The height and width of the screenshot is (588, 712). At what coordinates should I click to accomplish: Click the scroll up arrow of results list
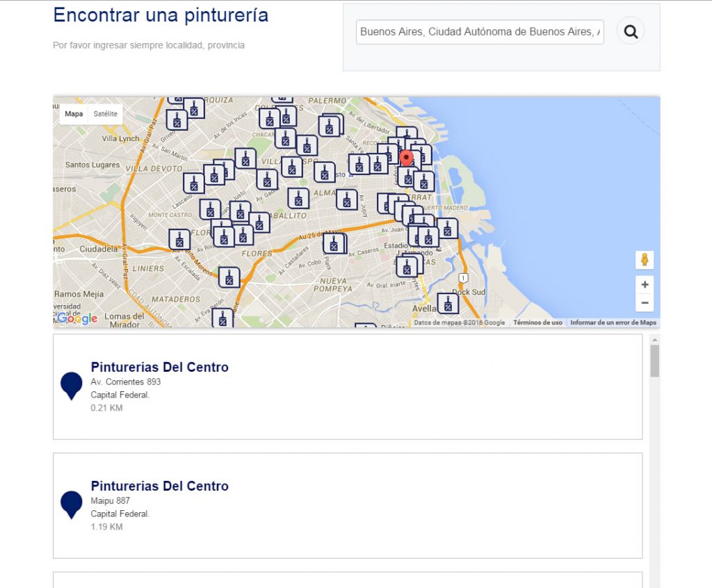click(x=654, y=339)
